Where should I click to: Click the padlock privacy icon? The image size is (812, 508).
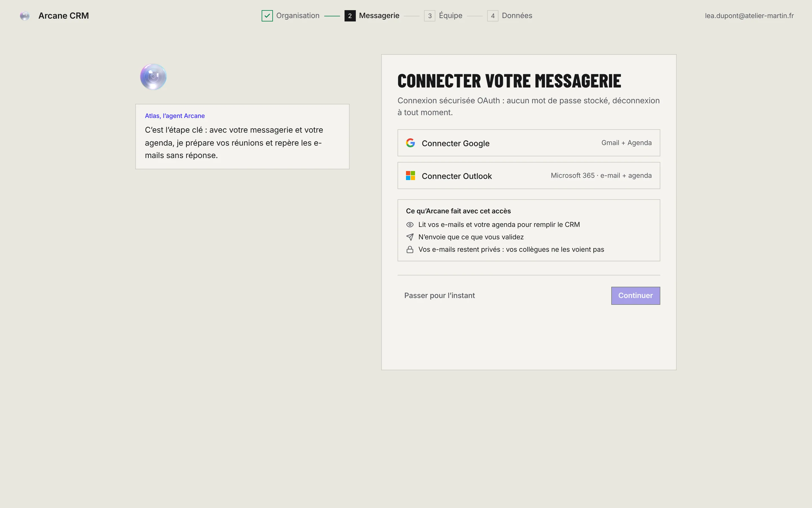(410, 250)
